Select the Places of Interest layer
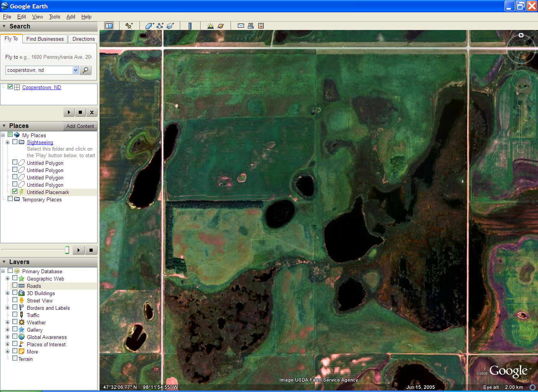 click(x=46, y=344)
